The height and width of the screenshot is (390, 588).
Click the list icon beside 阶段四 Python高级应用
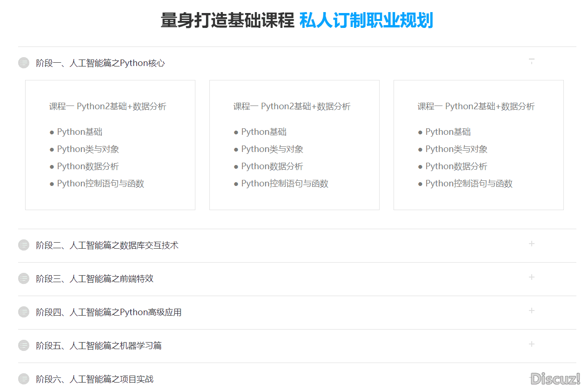[x=24, y=312]
